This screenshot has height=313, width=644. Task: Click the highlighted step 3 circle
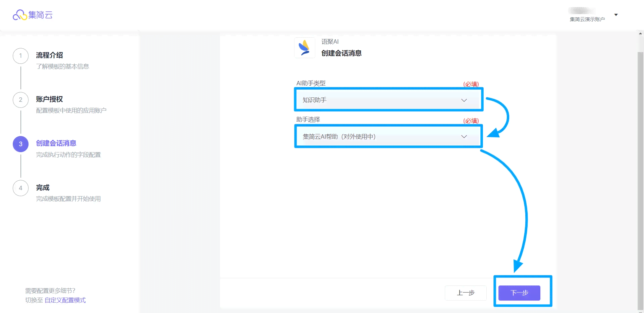pos(20,144)
